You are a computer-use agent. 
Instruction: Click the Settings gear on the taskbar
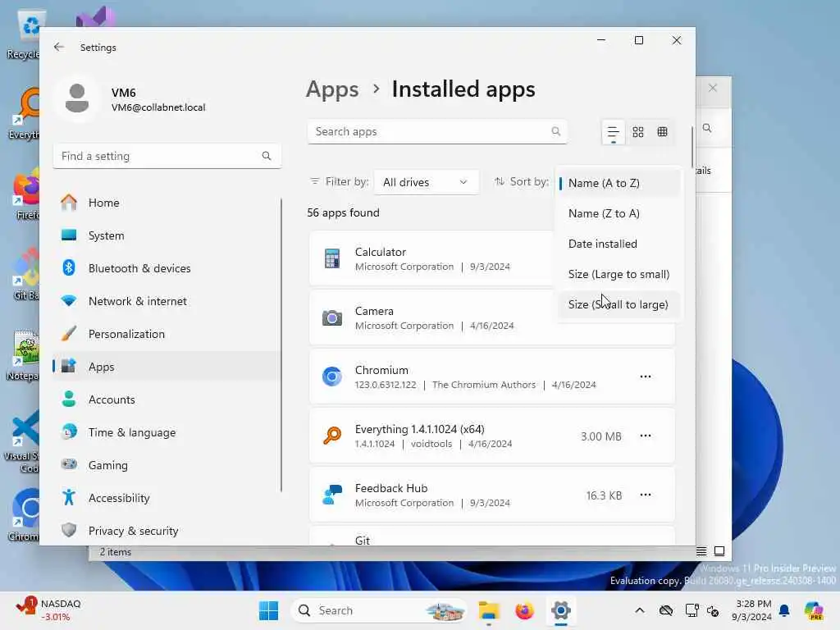coord(560,610)
